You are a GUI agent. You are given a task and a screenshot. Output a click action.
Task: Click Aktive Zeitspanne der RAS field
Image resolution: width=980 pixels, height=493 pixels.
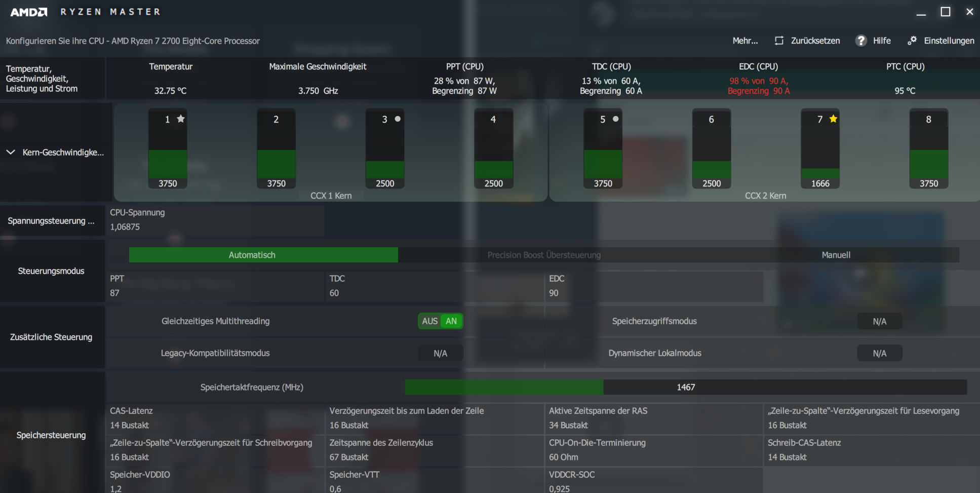tap(654, 419)
